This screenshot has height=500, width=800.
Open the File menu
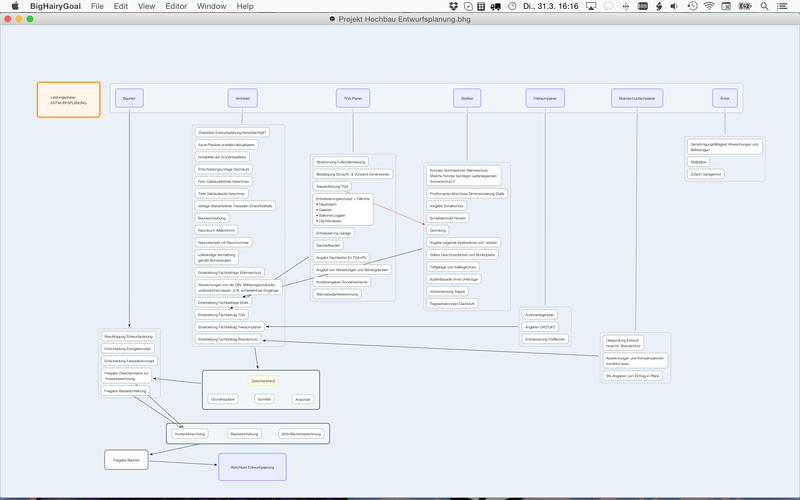[x=97, y=6]
